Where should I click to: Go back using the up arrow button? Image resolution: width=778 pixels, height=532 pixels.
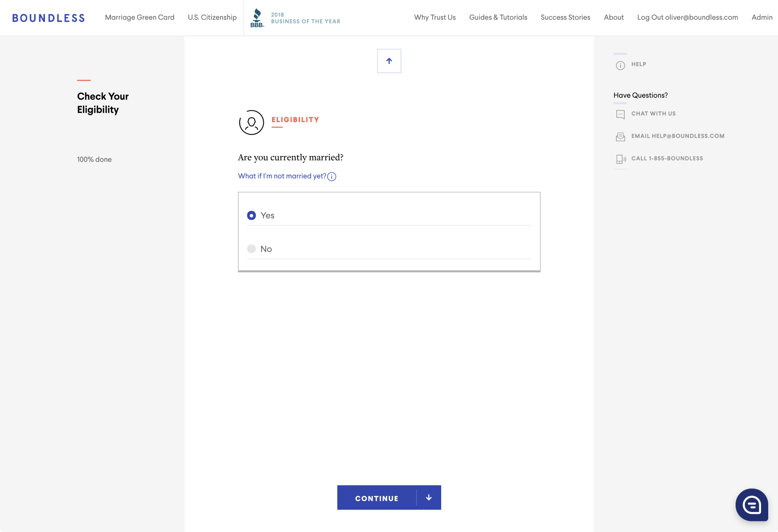tap(389, 61)
